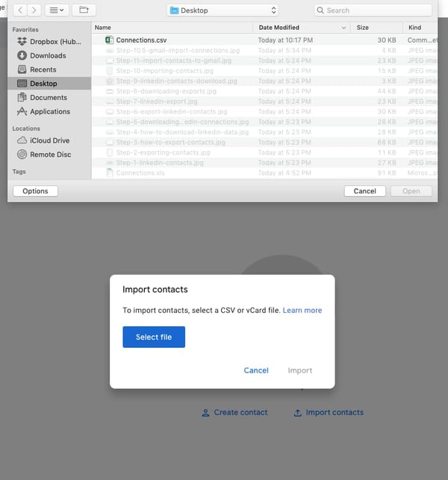This screenshot has width=448, height=480.
Task: Select Remote Disc under Locations
Action: coord(50,155)
